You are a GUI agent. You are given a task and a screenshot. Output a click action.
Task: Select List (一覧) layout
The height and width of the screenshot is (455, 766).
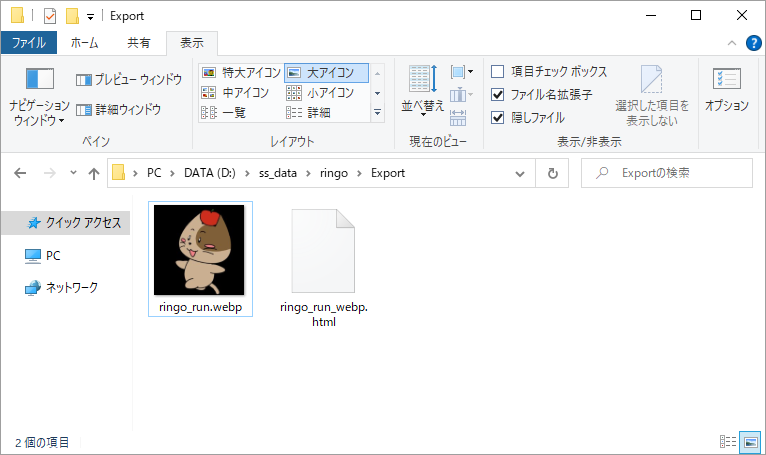tap(224, 112)
